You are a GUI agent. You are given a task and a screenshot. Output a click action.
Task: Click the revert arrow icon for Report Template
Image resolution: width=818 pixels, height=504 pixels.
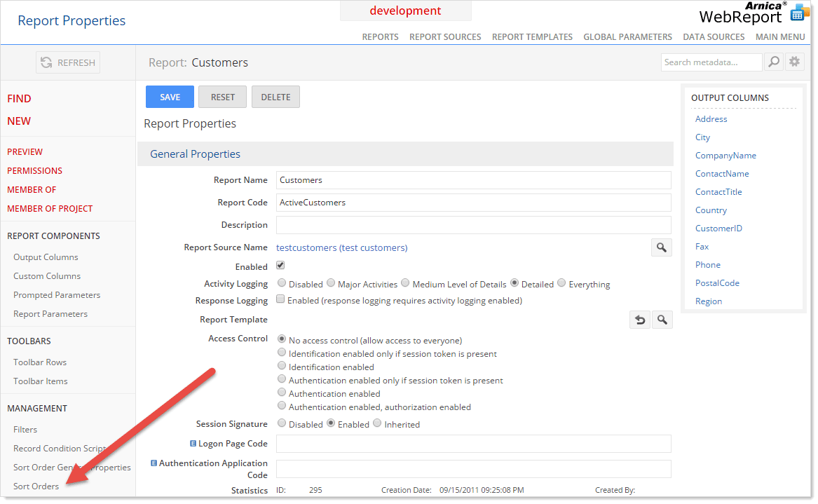pos(639,319)
